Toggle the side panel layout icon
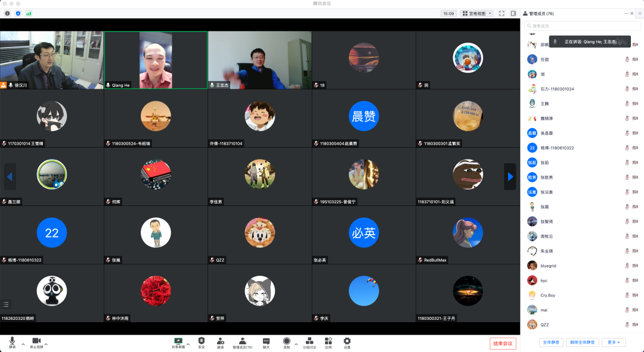This screenshot has height=352, width=644. pos(513,13)
